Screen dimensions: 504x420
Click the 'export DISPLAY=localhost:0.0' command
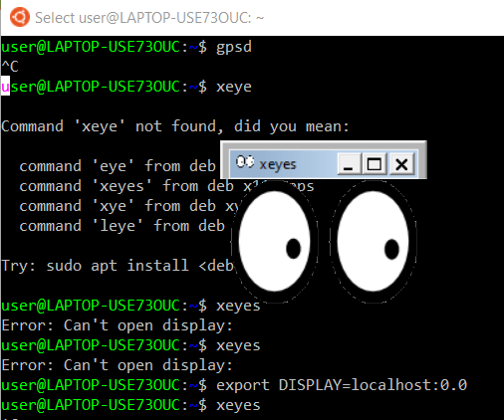pyautogui.click(x=342, y=385)
